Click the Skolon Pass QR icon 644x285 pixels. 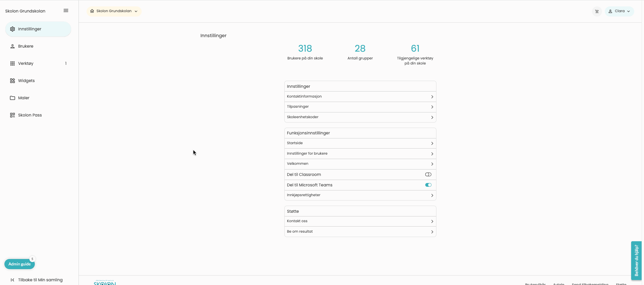point(13,115)
